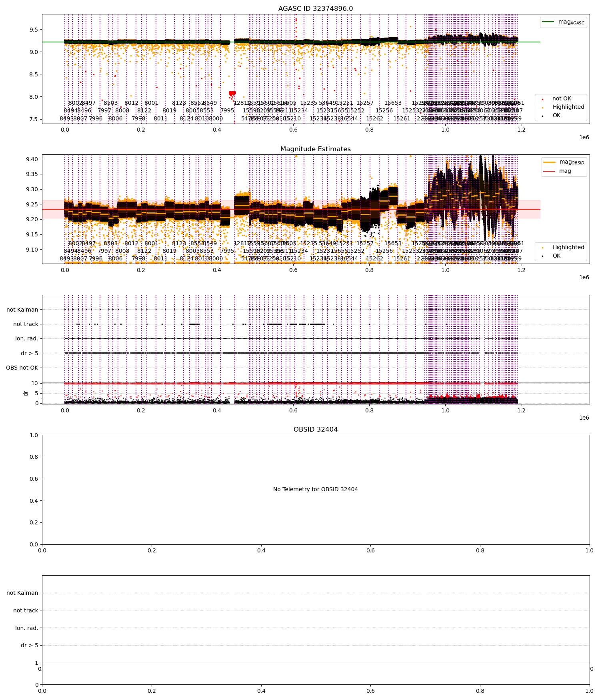Click 'not track' label in bottom panel
The height and width of the screenshot is (700, 600).
pos(26,611)
